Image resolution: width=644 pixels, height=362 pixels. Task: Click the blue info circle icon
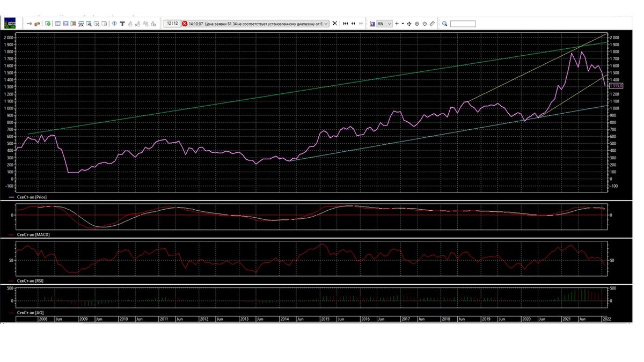click(x=114, y=24)
